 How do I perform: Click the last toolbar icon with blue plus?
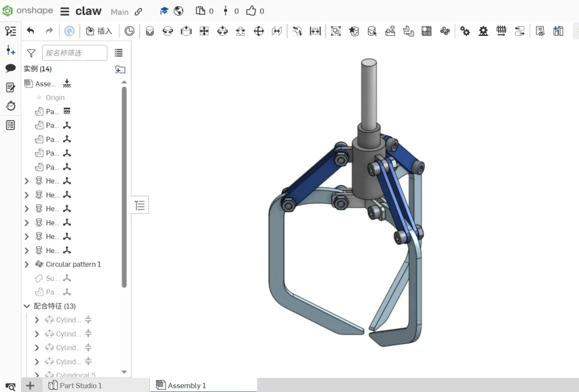[x=558, y=31]
